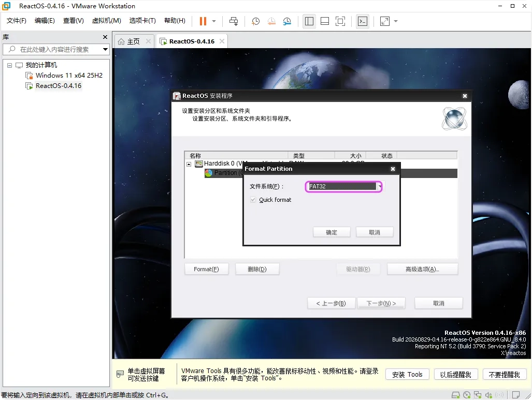The width and height of the screenshot is (532, 400).
Task: Take a snapshot of the virtual machine
Action: click(255, 21)
